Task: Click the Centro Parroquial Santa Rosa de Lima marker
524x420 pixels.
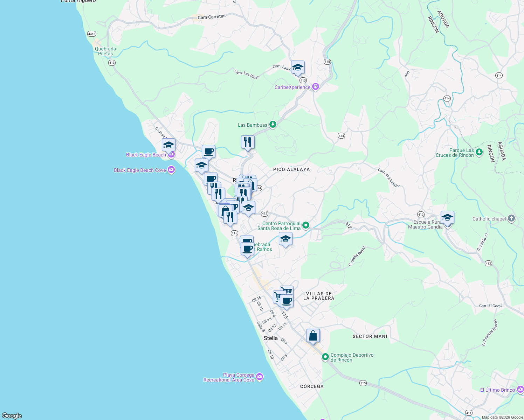Action: pyautogui.click(x=305, y=226)
